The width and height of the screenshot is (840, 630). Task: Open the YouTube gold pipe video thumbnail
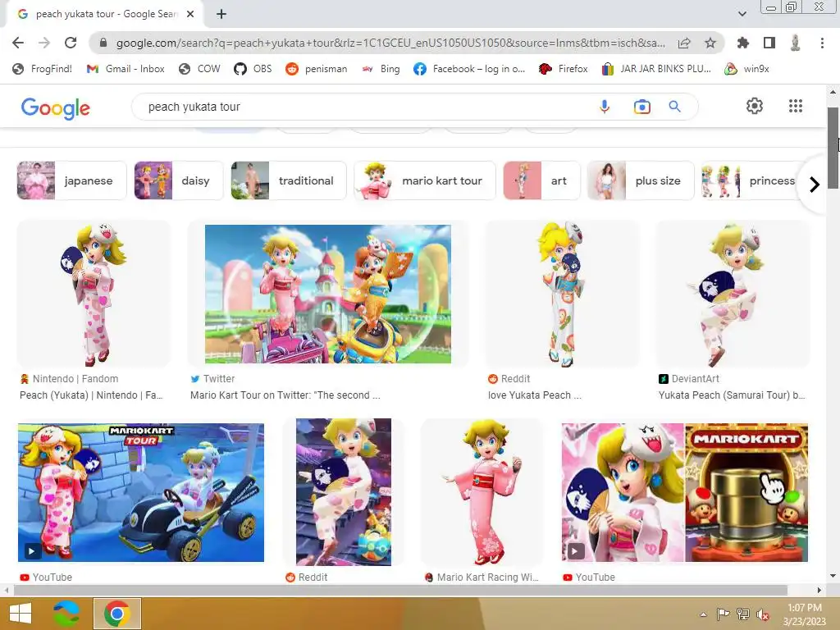(x=685, y=492)
